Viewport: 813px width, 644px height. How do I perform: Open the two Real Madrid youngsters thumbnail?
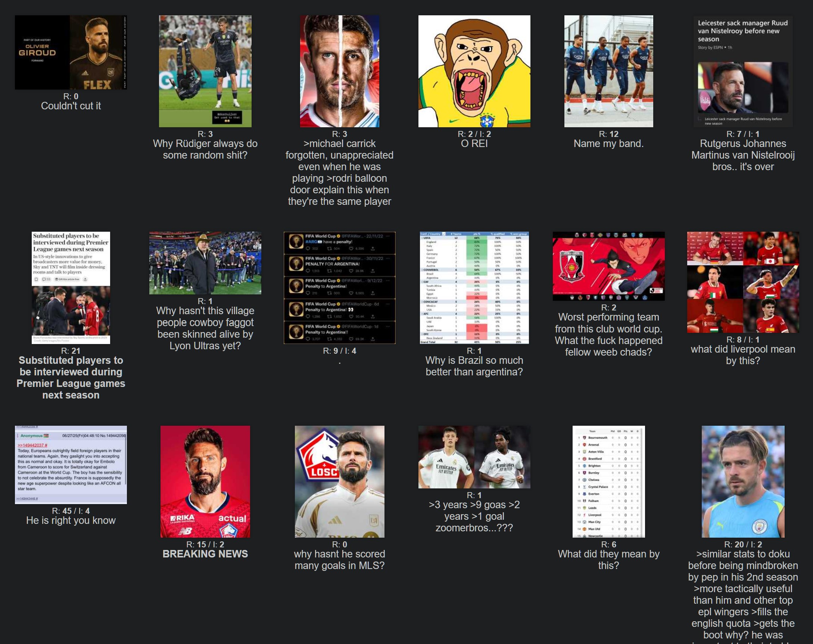click(474, 457)
